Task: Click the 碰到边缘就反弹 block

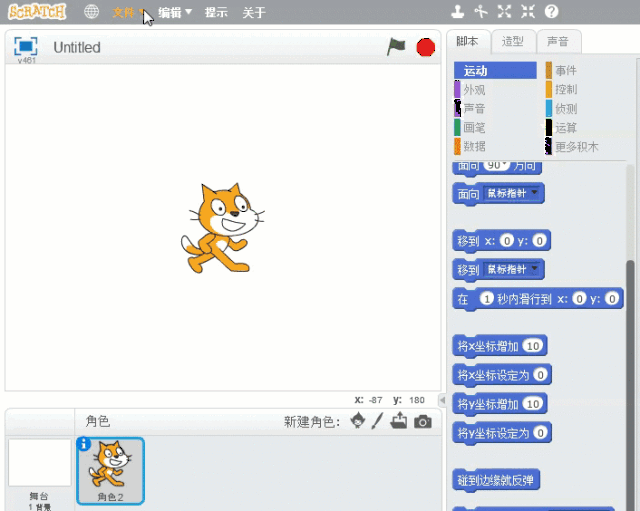Action: click(x=496, y=480)
